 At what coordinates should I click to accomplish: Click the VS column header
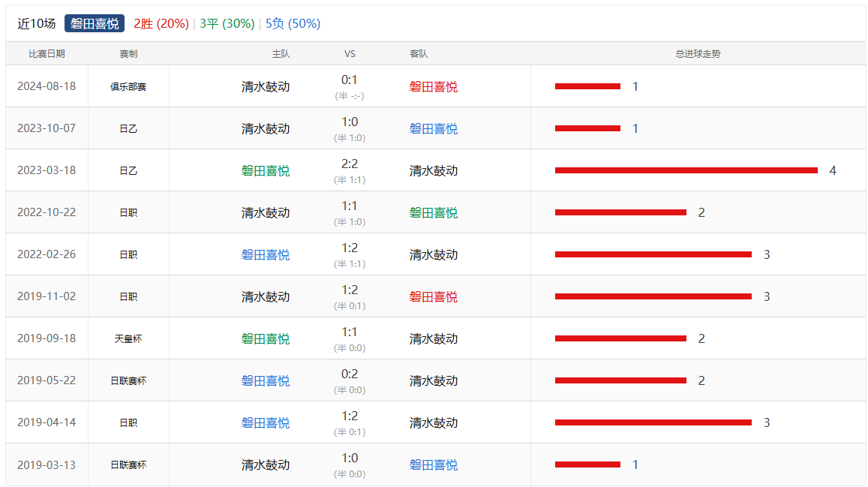click(350, 54)
